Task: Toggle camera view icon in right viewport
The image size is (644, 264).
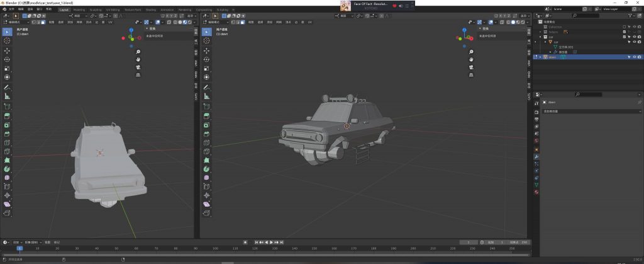Action: [x=472, y=67]
